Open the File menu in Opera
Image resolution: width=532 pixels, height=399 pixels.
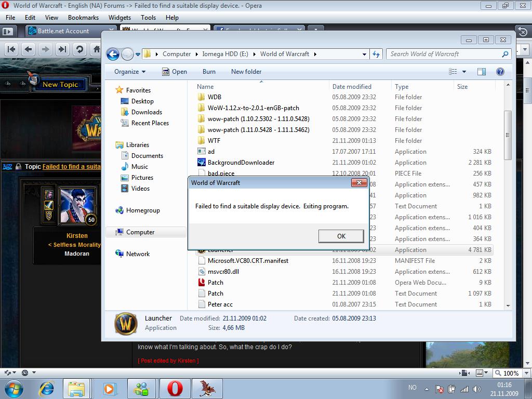coord(10,18)
